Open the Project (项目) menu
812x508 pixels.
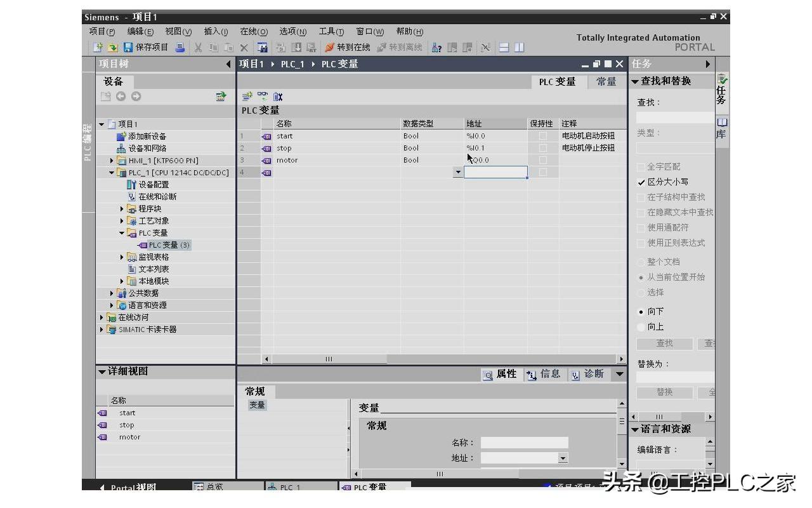click(x=102, y=32)
